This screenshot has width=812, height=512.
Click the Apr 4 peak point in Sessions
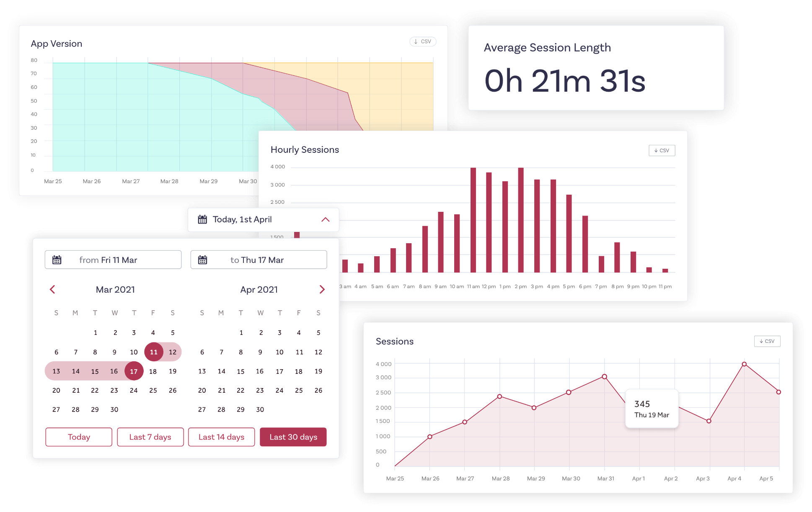[x=745, y=364]
